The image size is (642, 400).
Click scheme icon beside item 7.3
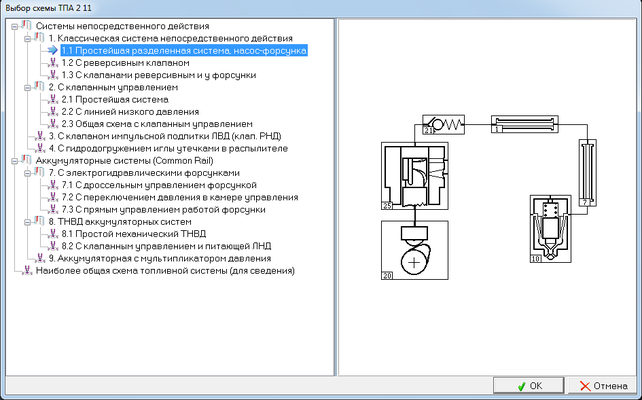coord(53,210)
